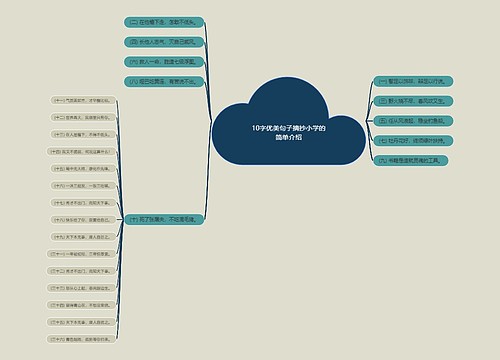The image size is (500, 360).
Task: Select the beige subnode numbered (十一)
Action: (83, 100)
